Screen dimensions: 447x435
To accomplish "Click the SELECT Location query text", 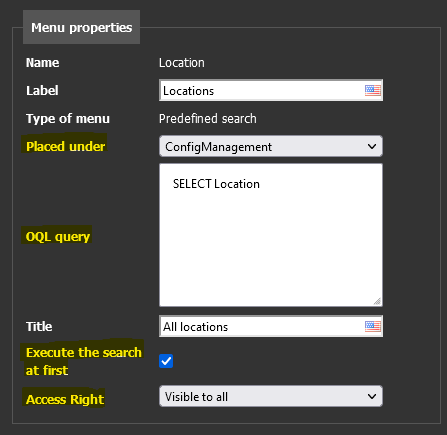I will click(x=216, y=184).
